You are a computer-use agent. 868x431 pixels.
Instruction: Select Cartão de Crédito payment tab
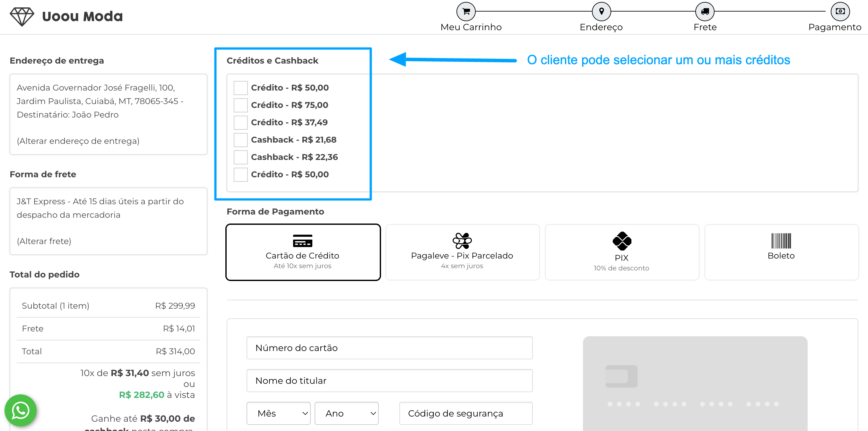click(x=303, y=252)
